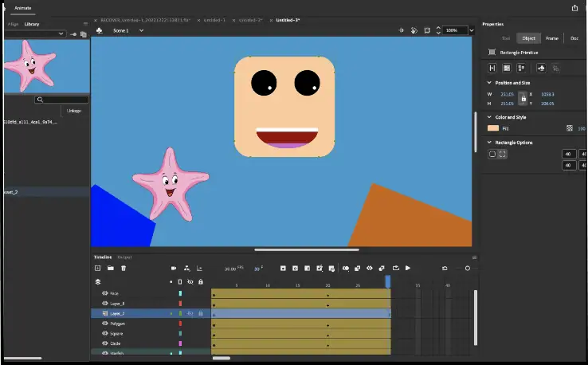Hide the Face layer with eye icon
Screen dimensions: 588x365
coord(104,293)
